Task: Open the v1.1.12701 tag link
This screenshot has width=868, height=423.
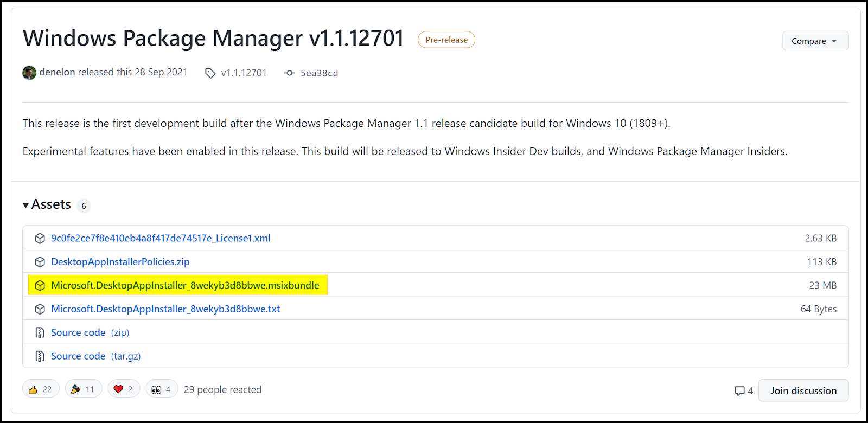Action: pos(244,73)
